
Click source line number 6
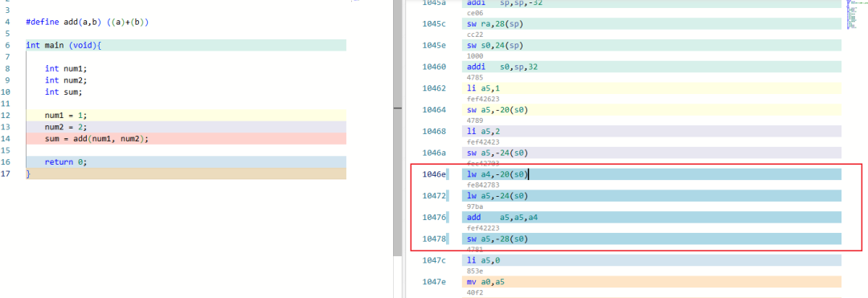(x=8, y=45)
